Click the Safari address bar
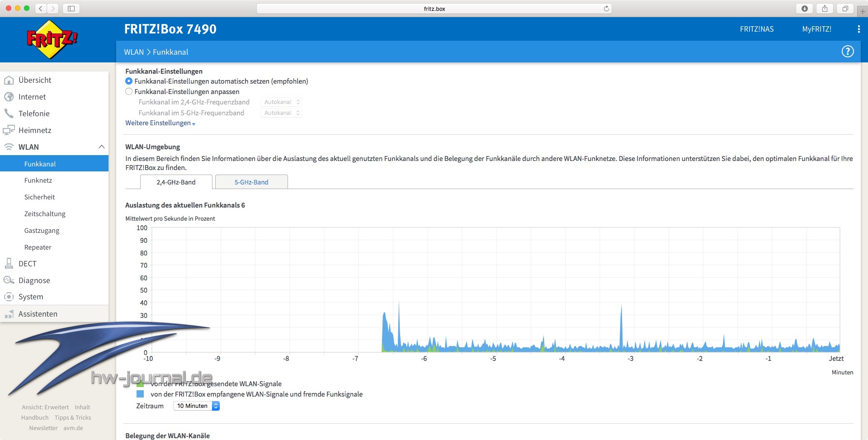Viewport: 868px width, 440px height. tap(434, 9)
